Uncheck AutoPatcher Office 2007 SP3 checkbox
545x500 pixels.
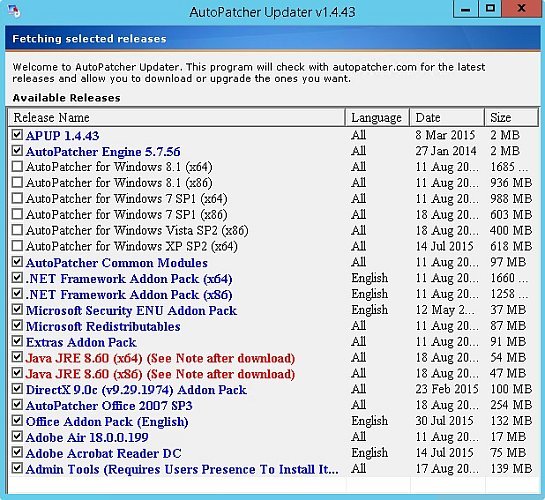17,405
